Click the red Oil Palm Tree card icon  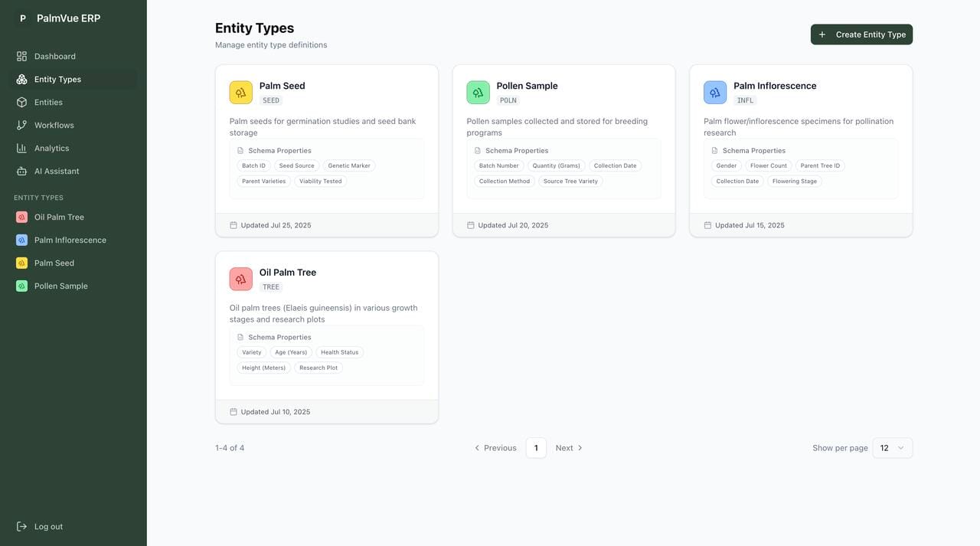241,280
